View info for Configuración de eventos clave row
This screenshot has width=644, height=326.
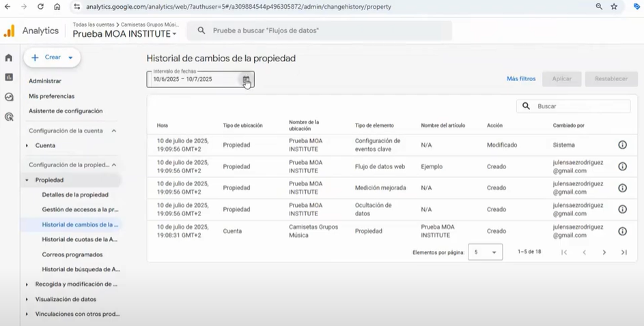tap(622, 145)
